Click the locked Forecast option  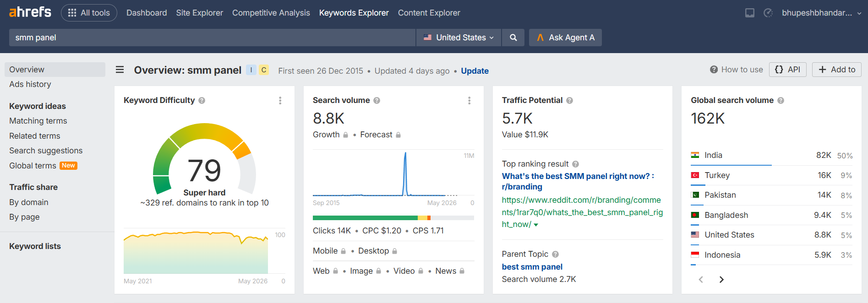click(x=380, y=135)
